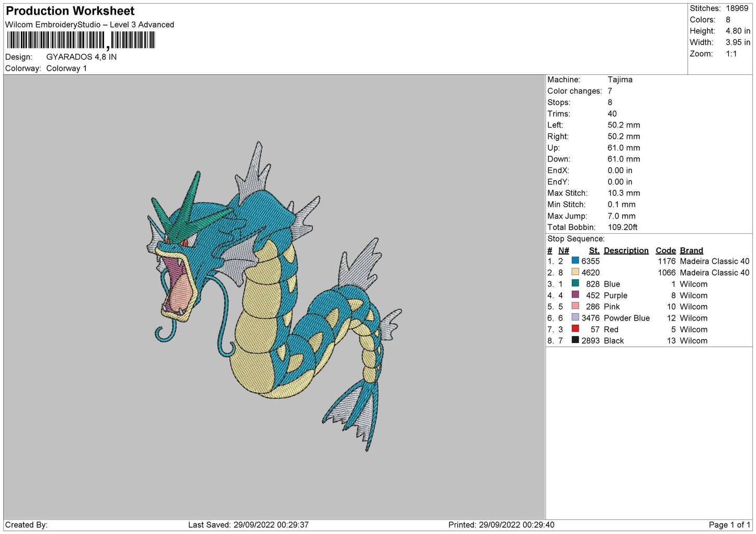Click the Stitches value 18969
Viewport: 756px width, 534px height.
(737, 8)
